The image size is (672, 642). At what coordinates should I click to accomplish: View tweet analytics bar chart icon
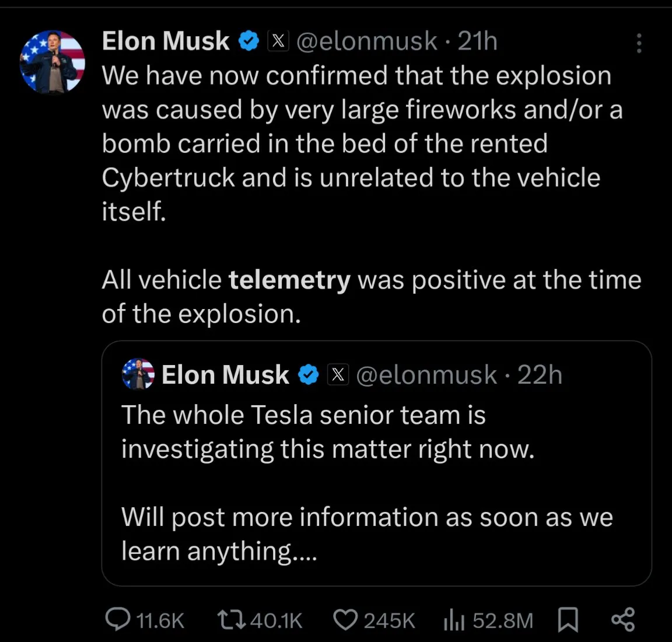[x=454, y=620]
